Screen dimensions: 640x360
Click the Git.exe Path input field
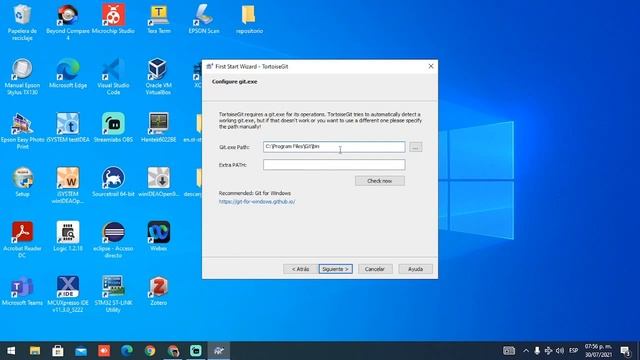coord(334,147)
